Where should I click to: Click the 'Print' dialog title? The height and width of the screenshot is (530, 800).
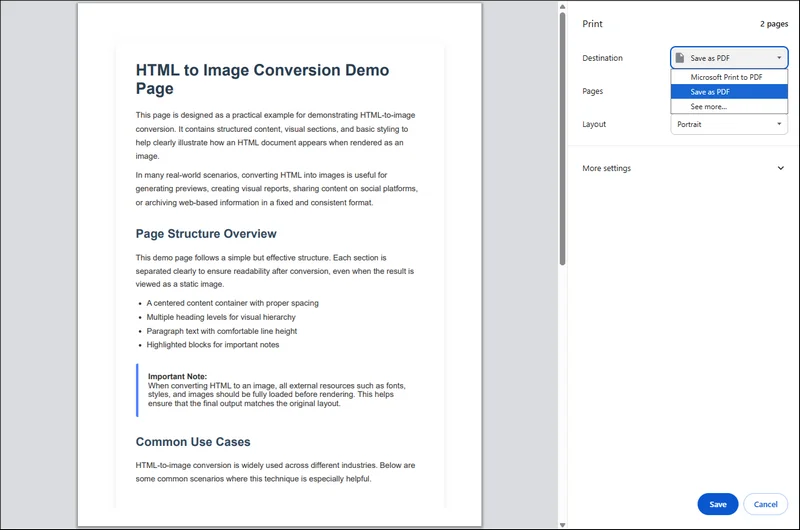(x=592, y=24)
